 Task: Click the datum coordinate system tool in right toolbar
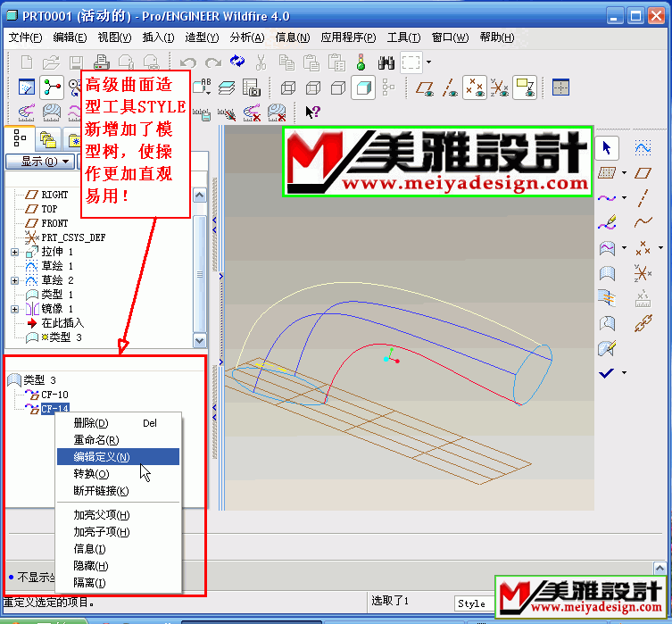643,273
